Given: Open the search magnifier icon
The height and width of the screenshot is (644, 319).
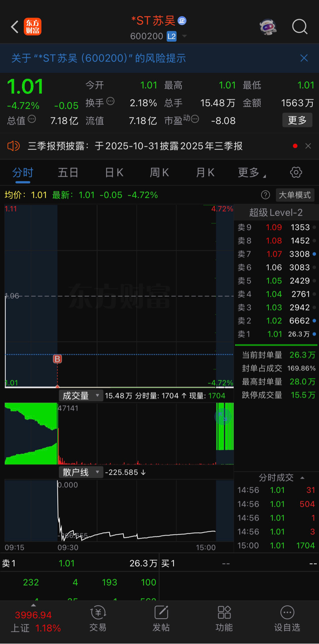Looking at the screenshot, I should coord(299,27).
